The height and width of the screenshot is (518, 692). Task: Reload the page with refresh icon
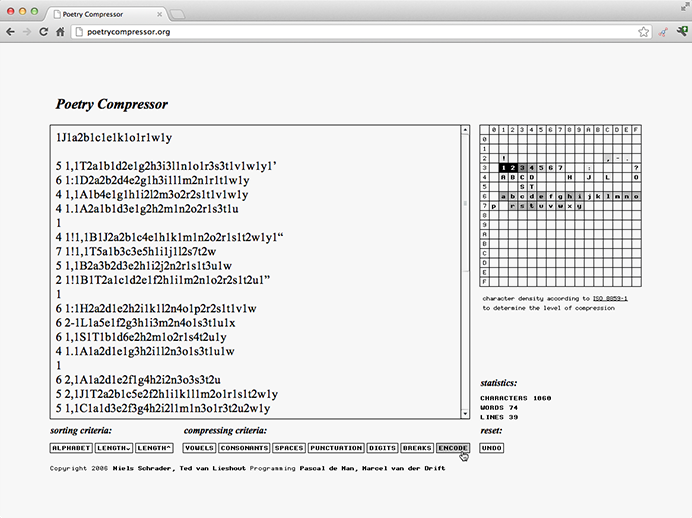(x=44, y=32)
